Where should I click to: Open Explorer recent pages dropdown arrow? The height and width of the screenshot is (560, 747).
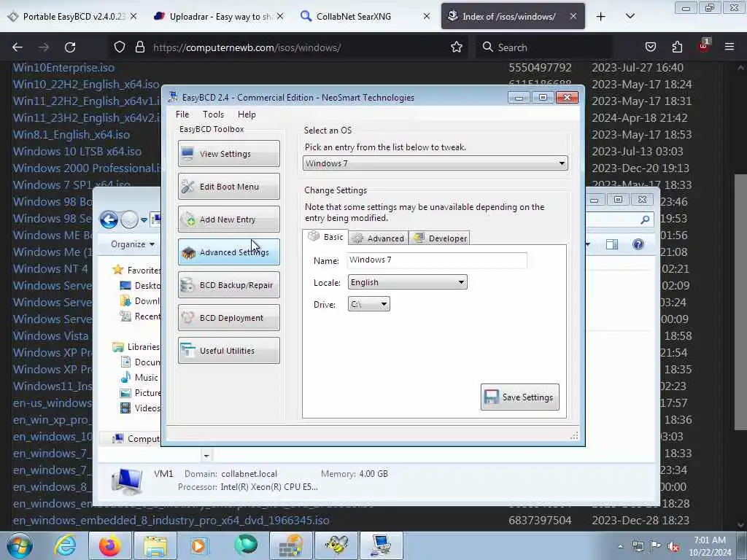[144, 220]
